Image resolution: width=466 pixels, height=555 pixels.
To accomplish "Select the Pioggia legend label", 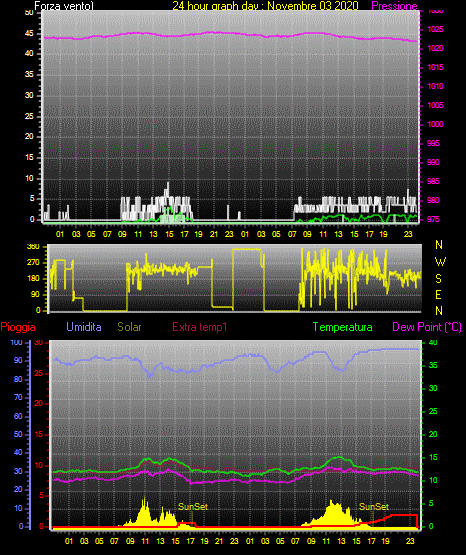I will pos(18,327).
